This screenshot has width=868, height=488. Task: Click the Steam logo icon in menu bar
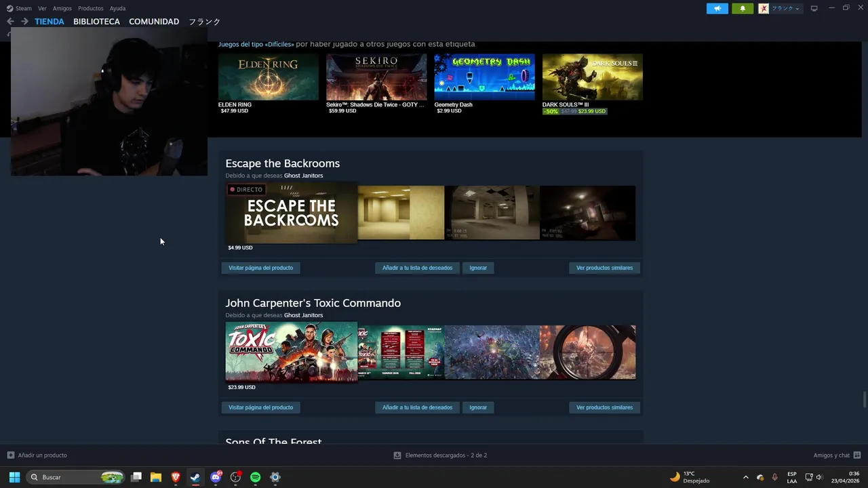point(9,8)
